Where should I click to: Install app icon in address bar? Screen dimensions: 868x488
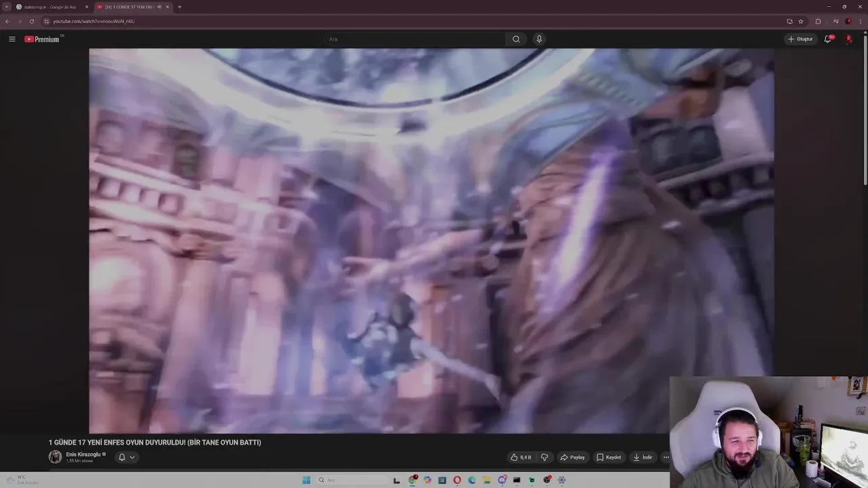tap(789, 21)
